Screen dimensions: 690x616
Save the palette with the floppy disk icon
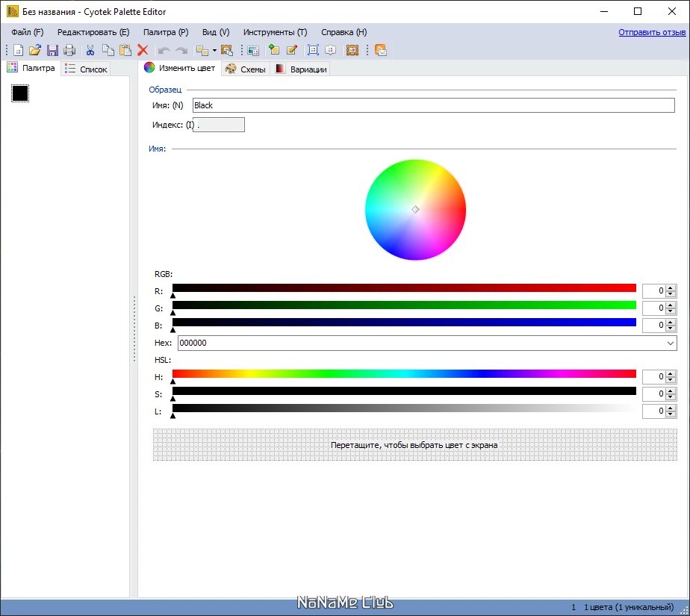[x=52, y=50]
